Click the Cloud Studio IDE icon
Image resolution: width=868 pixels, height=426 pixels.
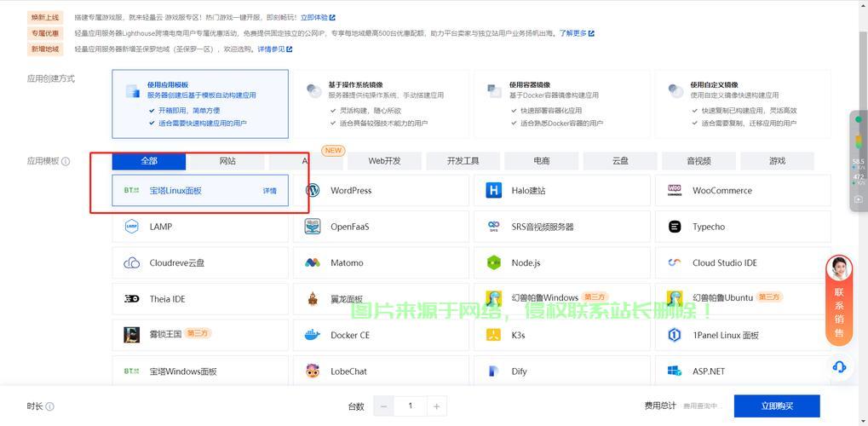pos(675,262)
